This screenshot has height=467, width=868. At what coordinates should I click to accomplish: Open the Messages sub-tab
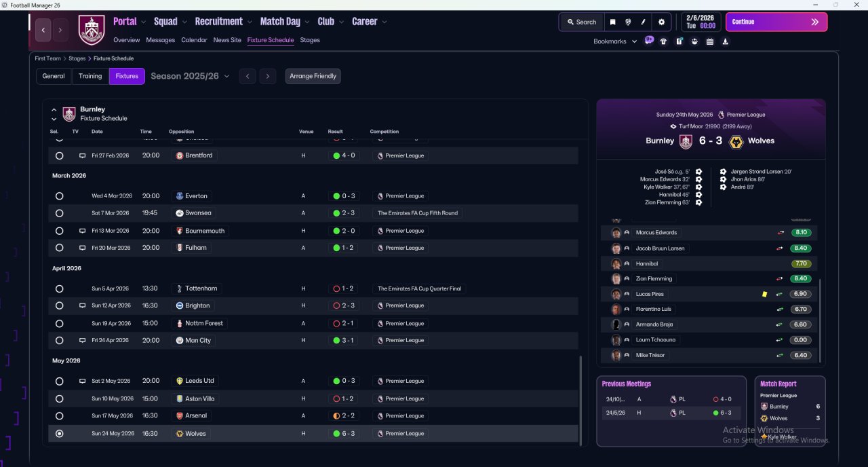point(161,40)
